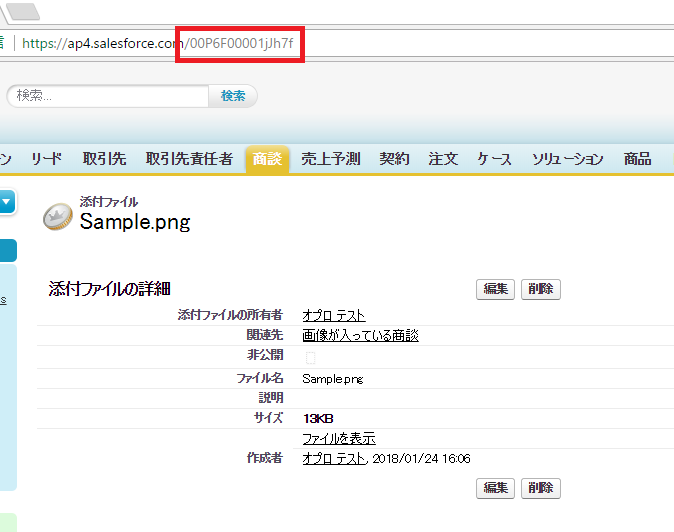Screen dimensions: 674x532
Task: Click the browser address bar URL
Action: pyautogui.click(x=160, y=43)
